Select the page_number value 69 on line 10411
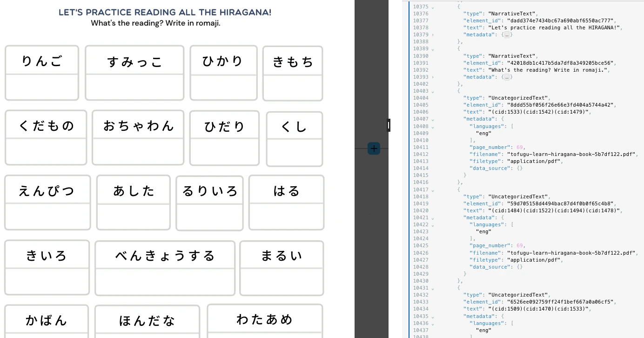This screenshot has width=644, height=338. click(x=519, y=147)
